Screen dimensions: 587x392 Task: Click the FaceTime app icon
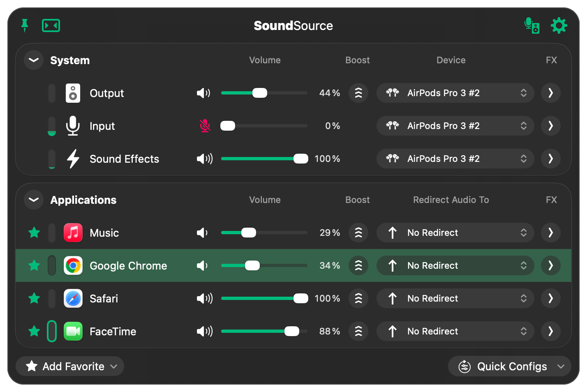coord(73,331)
